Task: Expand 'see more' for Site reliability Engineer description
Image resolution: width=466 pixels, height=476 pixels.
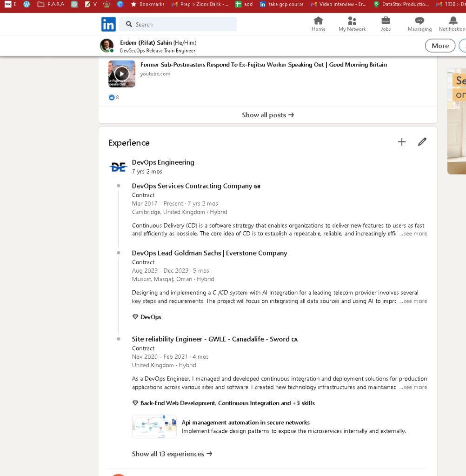Action: coord(413,387)
